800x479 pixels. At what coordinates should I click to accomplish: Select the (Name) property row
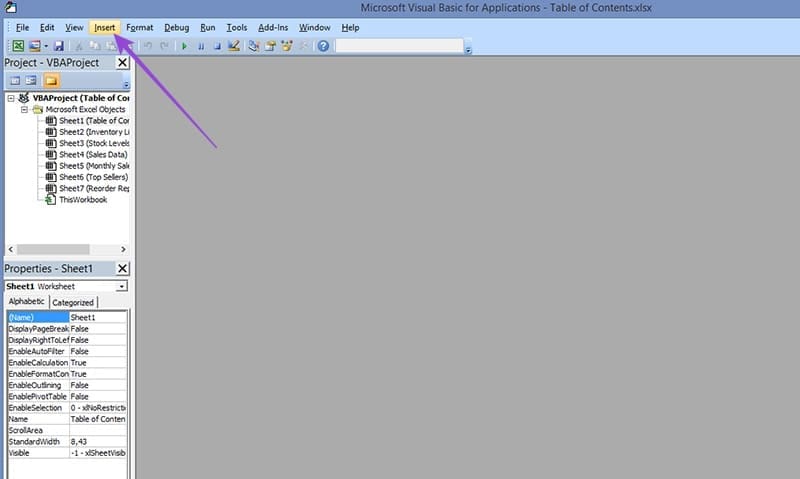tap(67, 317)
